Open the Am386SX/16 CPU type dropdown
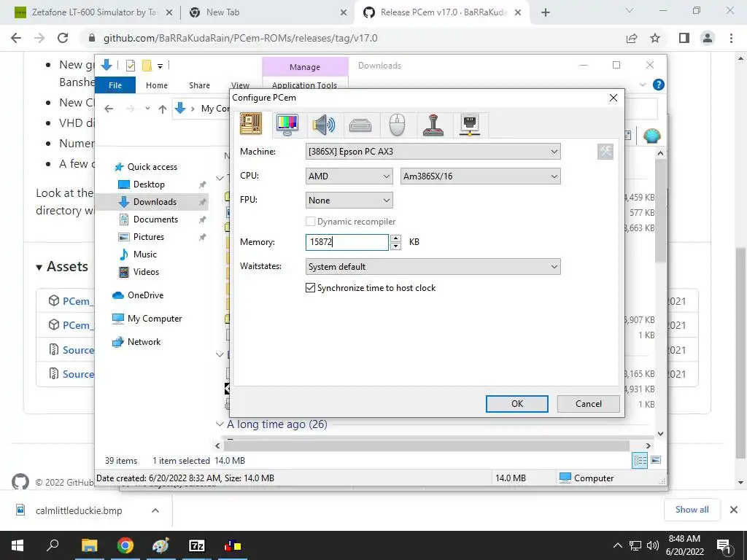 tap(480, 176)
